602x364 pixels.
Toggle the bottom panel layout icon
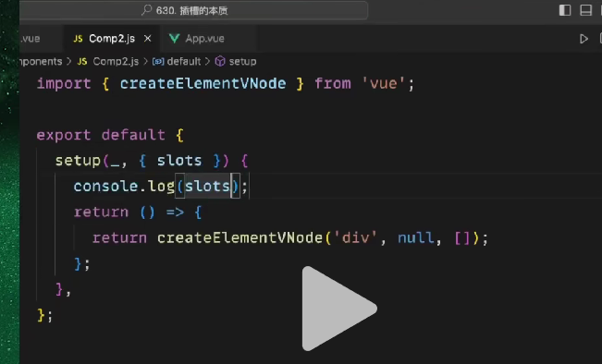pos(585,10)
